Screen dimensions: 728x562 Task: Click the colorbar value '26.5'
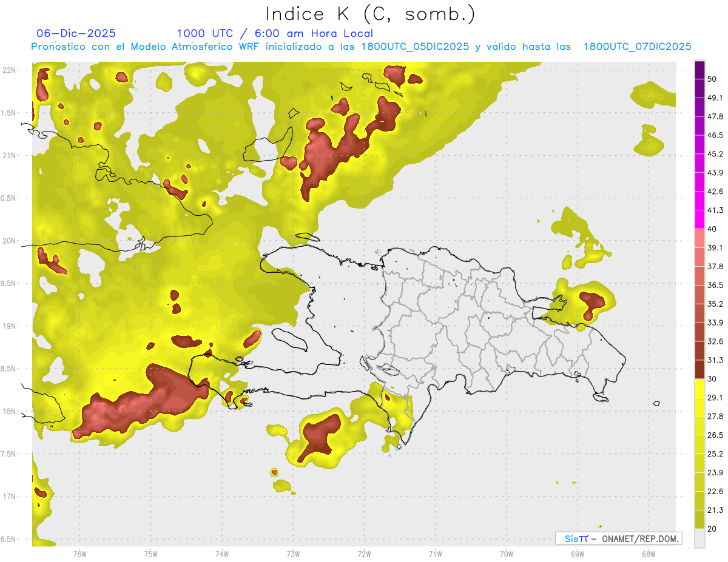(715, 435)
